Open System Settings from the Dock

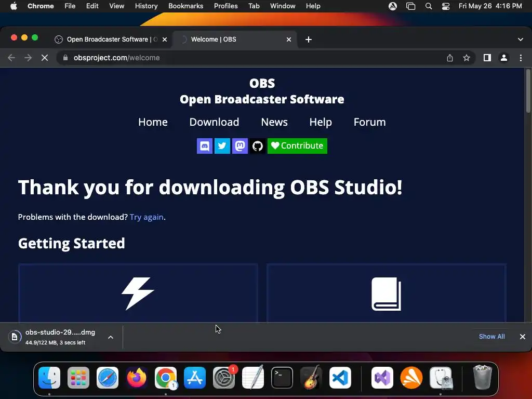point(224,378)
